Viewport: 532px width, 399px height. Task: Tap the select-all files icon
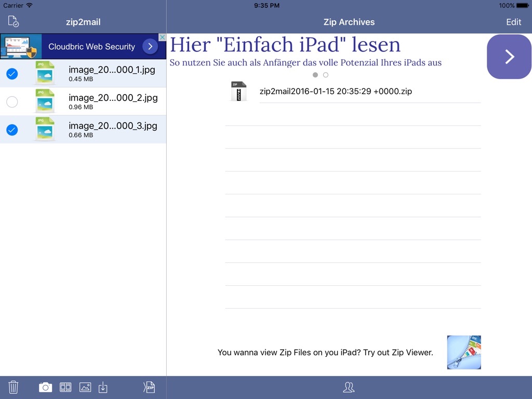13,21
